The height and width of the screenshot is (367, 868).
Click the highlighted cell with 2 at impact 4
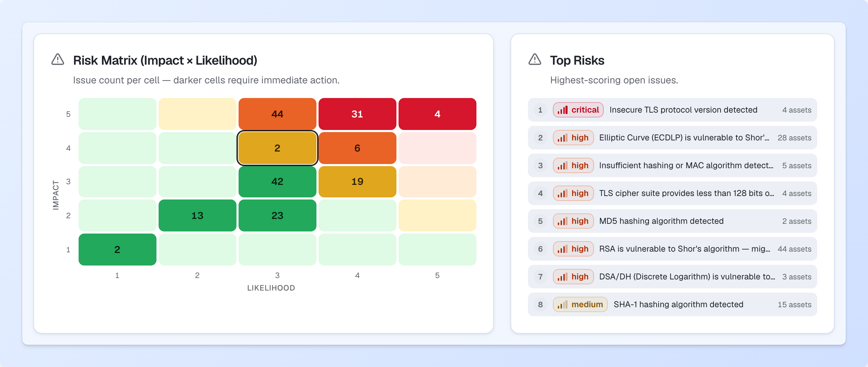tap(277, 148)
